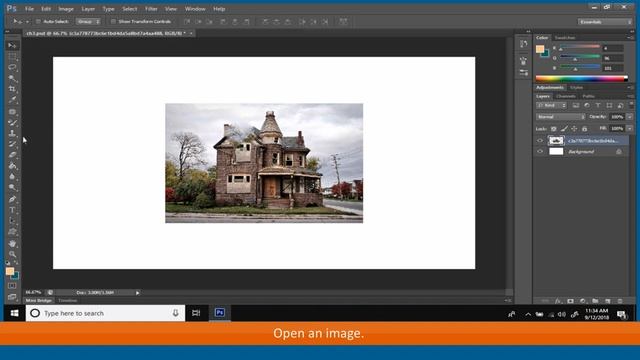The width and height of the screenshot is (640, 360).
Task: Select the Blur tool
Action: 12,177
